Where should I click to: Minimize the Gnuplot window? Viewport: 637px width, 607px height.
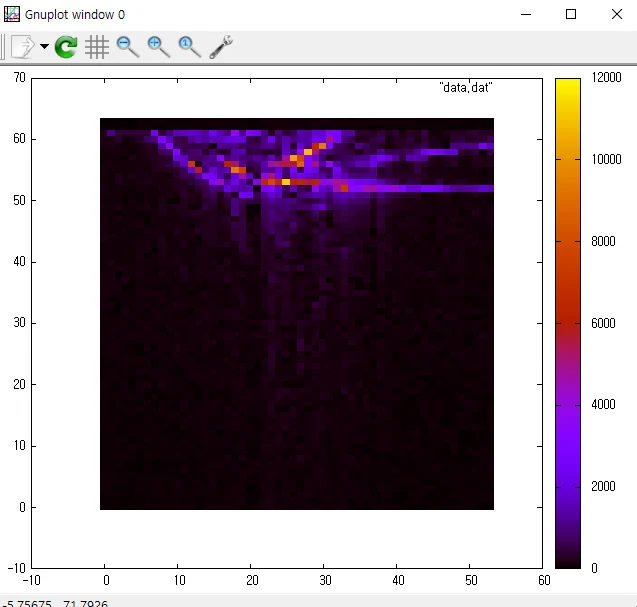tap(526, 14)
